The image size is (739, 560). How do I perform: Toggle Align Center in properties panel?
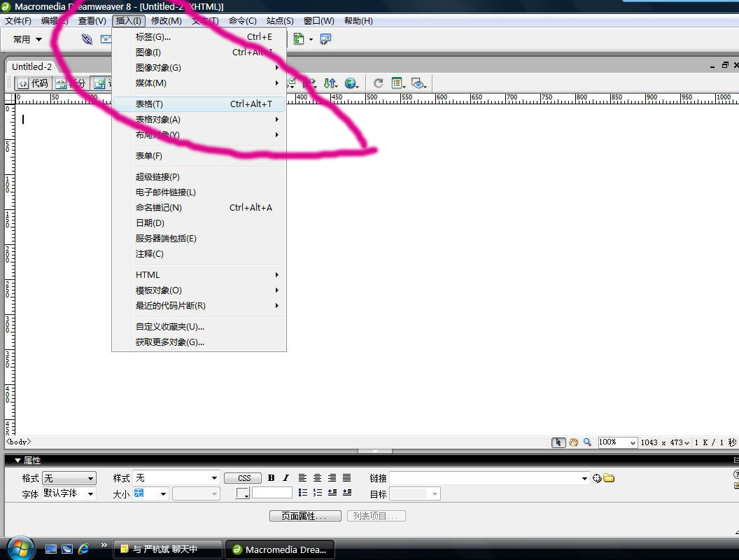pyautogui.click(x=318, y=478)
